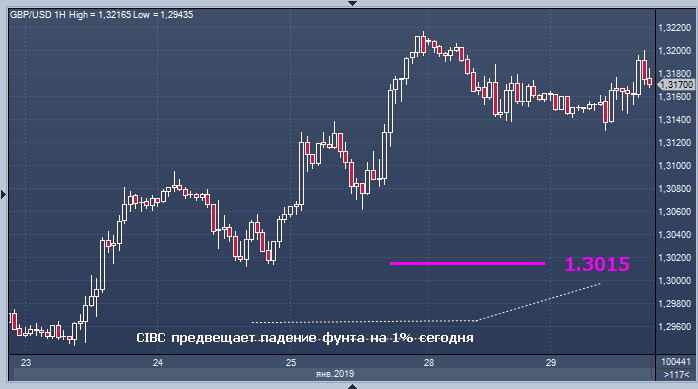This screenshot has height=389, width=698.
Task: Click date 25 on the time axis
Action: coord(291,363)
